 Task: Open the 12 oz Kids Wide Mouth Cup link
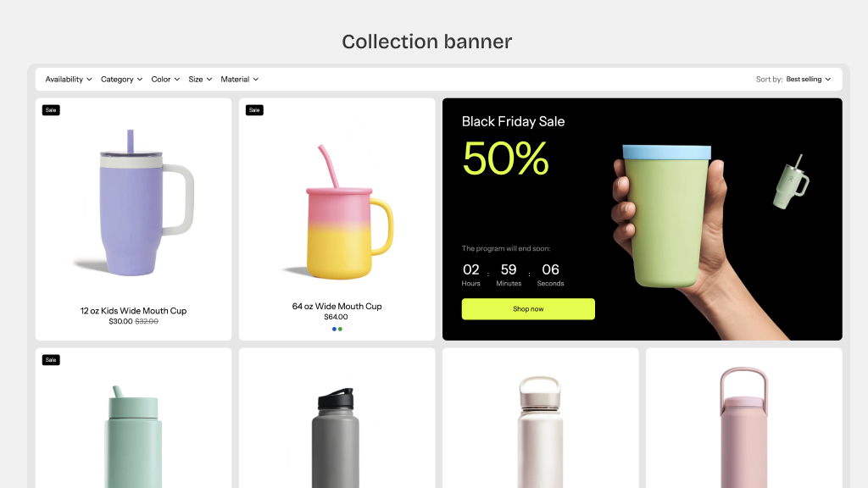tap(133, 310)
